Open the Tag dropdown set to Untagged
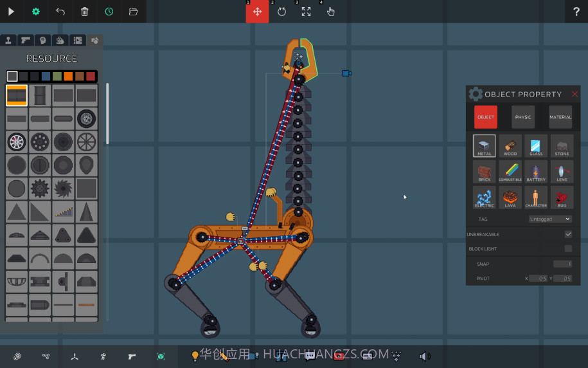 pos(550,219)
